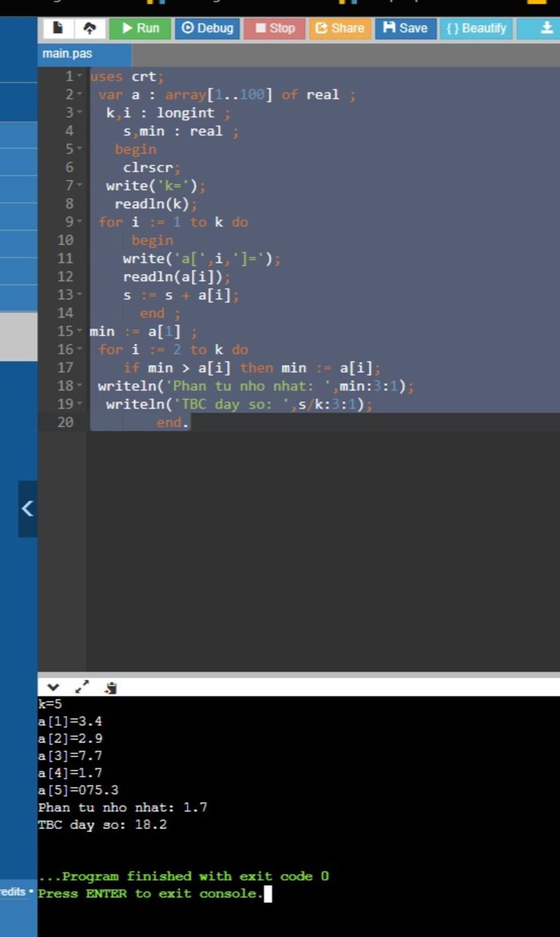
Task: Fold code at line 19 arrow
Action: 80,403
